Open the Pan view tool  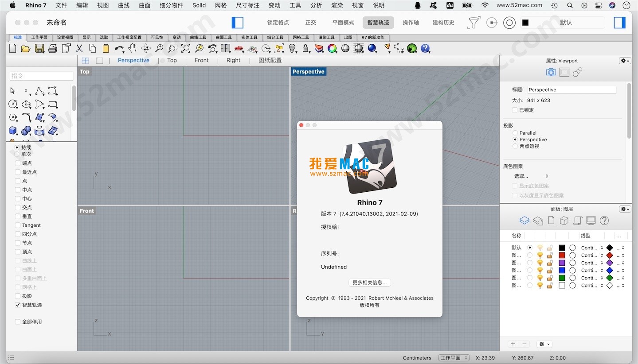pyautogui.click(x=132, y=49)
